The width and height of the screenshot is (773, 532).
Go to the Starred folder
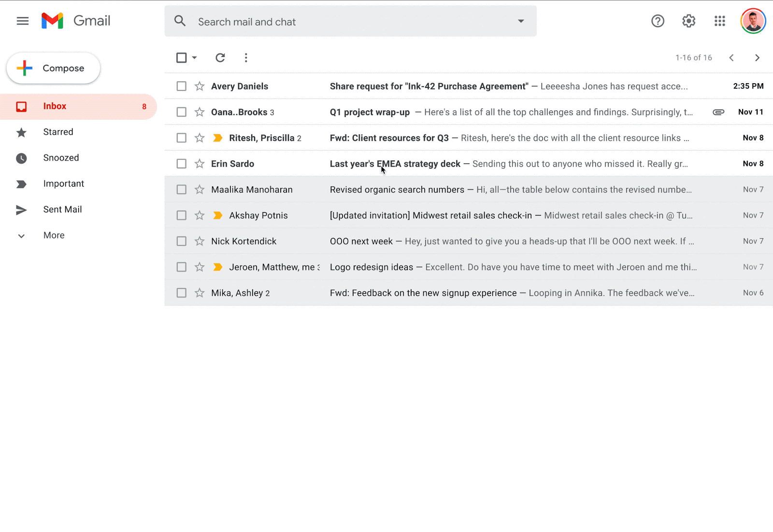tap(58, 131)
